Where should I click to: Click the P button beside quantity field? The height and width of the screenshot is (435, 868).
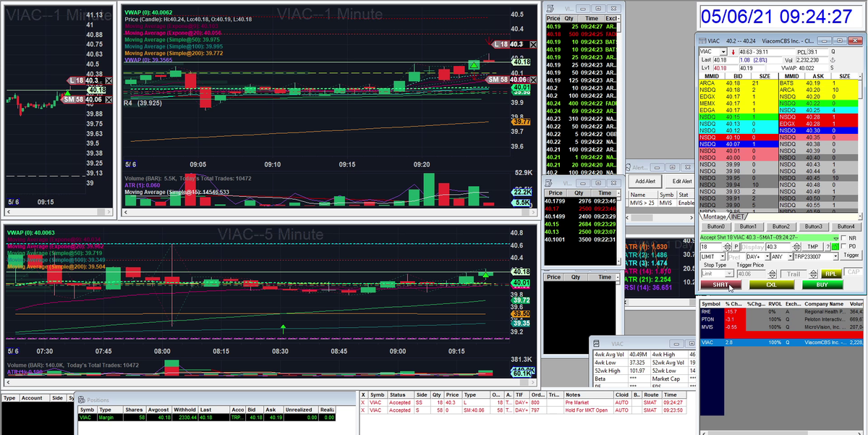[x=736, y=247]
